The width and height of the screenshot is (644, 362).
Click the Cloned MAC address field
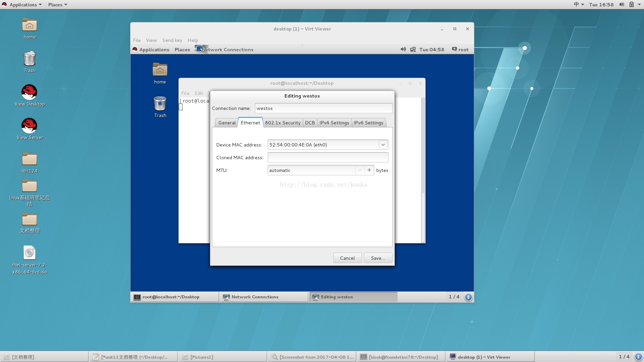[x=328, y=158]
